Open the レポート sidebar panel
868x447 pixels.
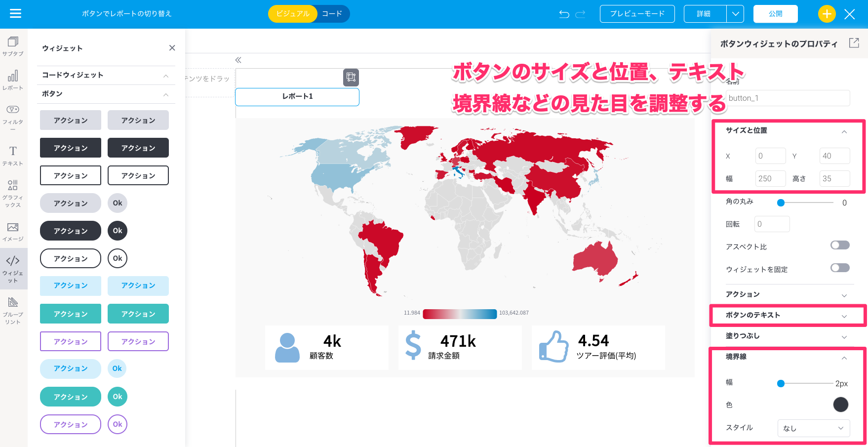(13, 80)
